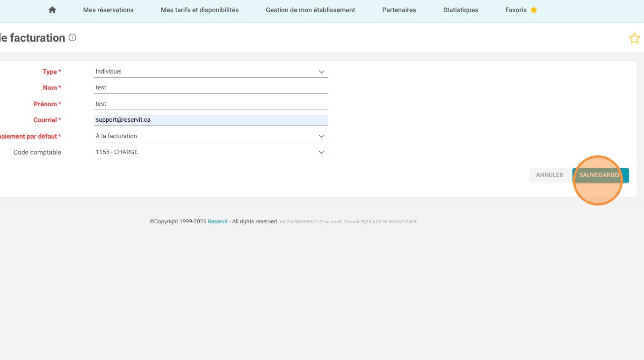Viewport: 644px width, 360px height.
Task: Click the ANNULER button
Action: (x=550, y=175)
